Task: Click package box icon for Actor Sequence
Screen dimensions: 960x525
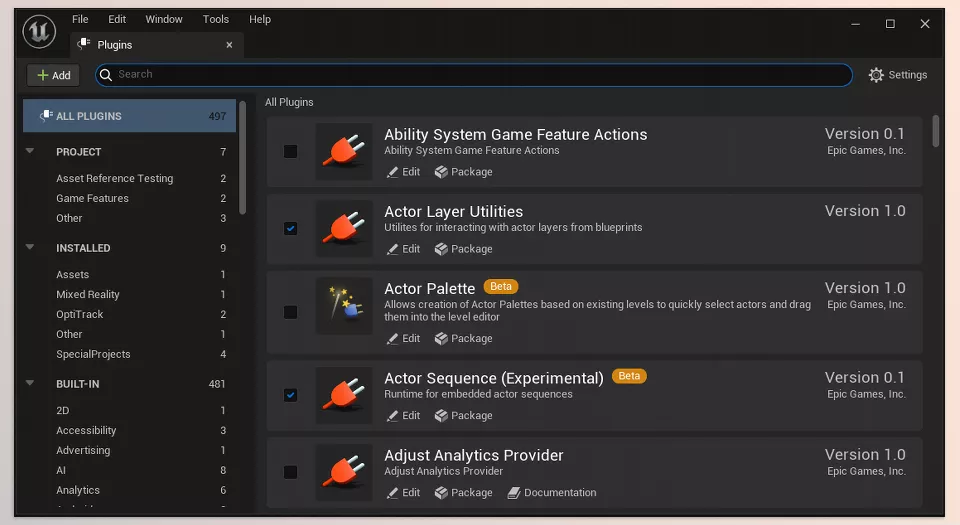Action: click(x=441, y=415)
